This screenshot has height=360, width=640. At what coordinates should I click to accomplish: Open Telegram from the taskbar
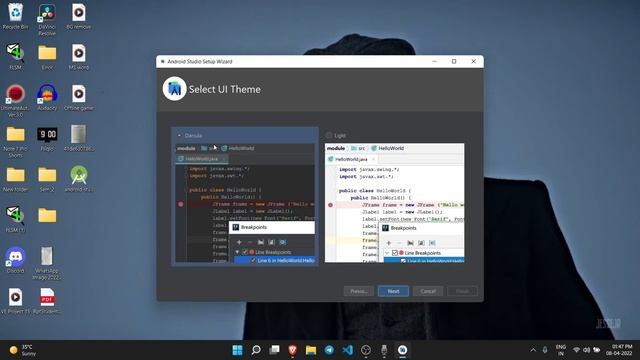pos(329,350)
